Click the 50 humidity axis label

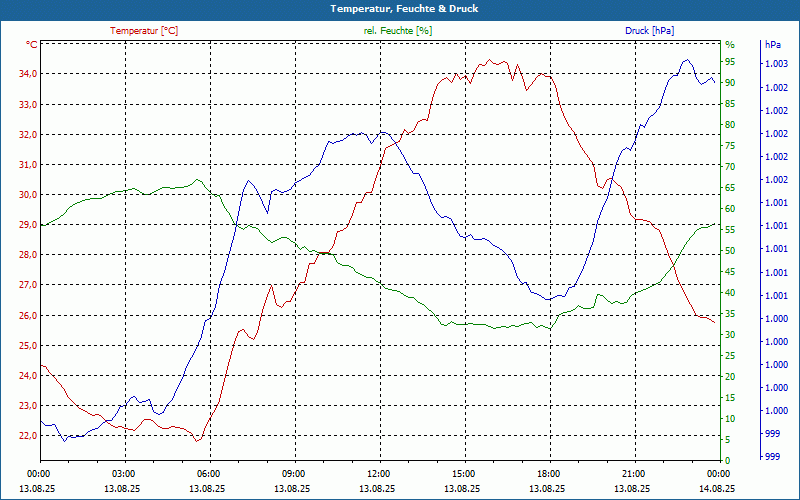[730, 251]
